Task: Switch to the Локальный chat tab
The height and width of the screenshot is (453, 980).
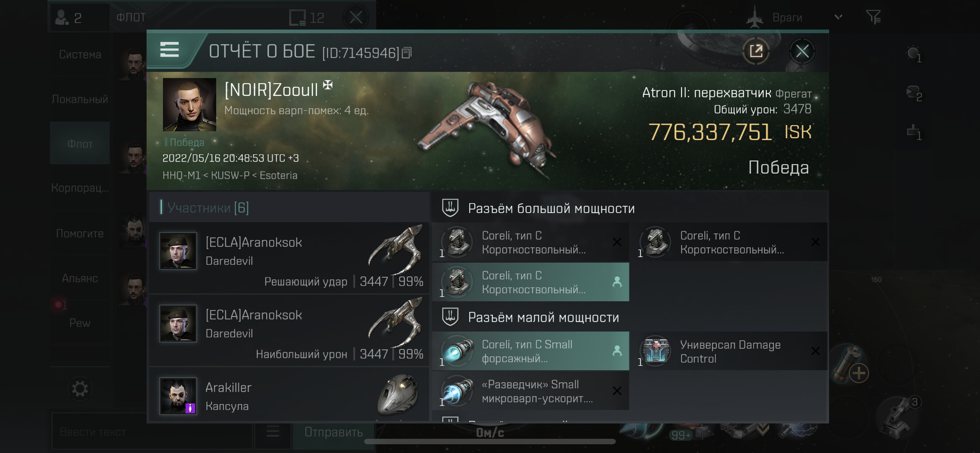Action: [x=80, y=99]
